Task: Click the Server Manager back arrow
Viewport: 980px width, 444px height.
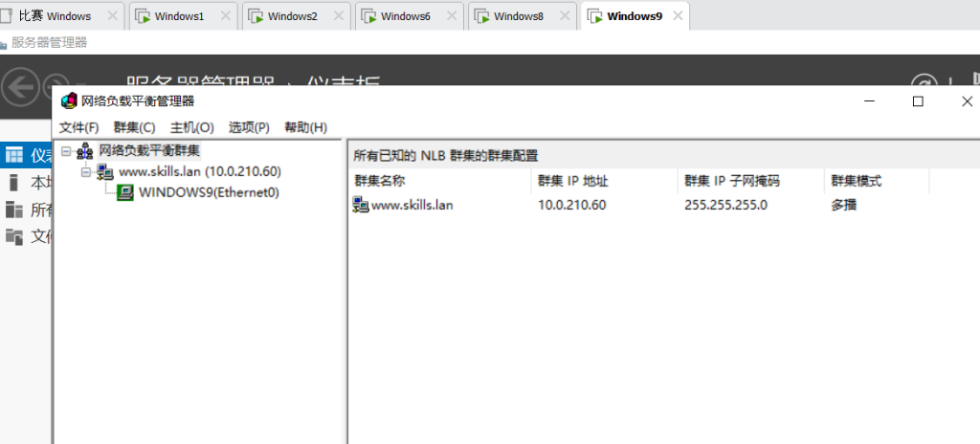Action: [x=20, y=88]
